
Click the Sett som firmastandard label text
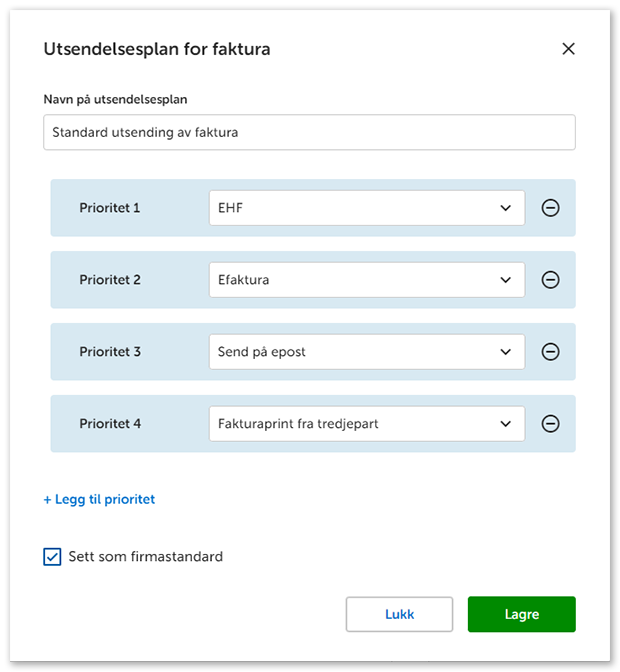[x=146, y=557]
